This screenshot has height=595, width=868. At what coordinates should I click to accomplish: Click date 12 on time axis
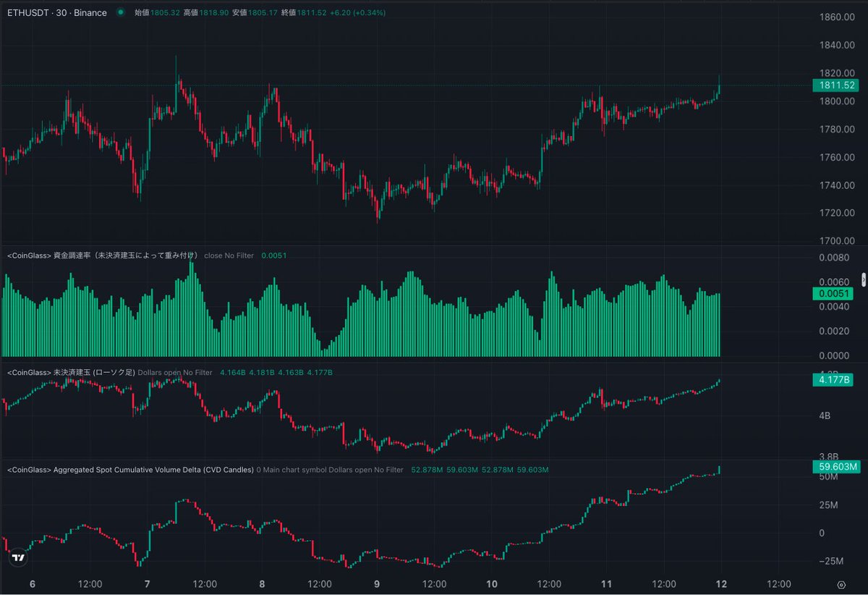click(721, 584)
